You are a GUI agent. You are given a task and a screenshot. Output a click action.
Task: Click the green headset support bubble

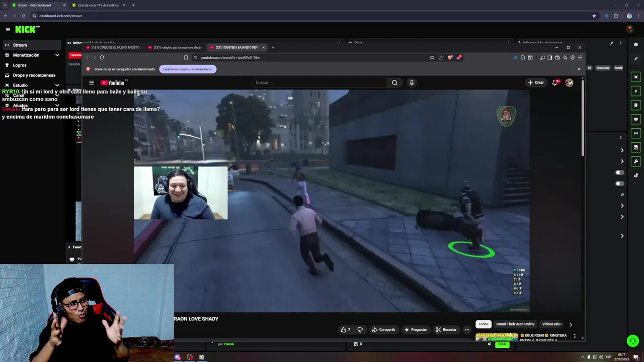[x=633, y=341]
